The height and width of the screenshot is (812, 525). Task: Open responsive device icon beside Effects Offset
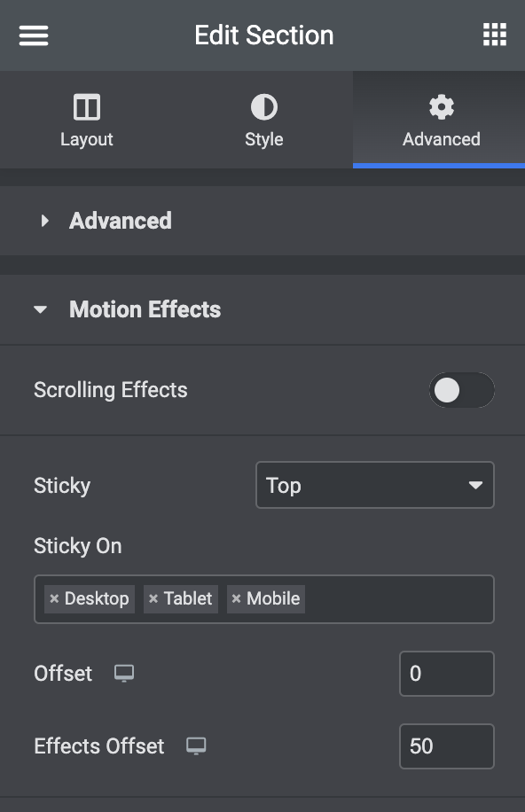[x=196, y=746]
